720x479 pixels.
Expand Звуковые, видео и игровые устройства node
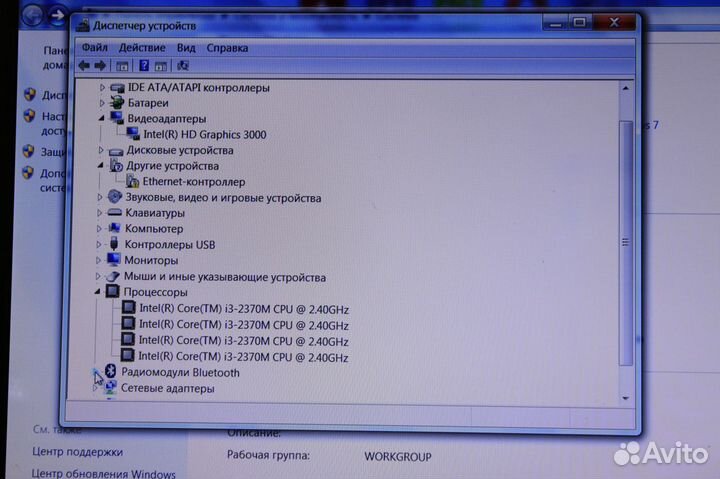tap(100, 197)
